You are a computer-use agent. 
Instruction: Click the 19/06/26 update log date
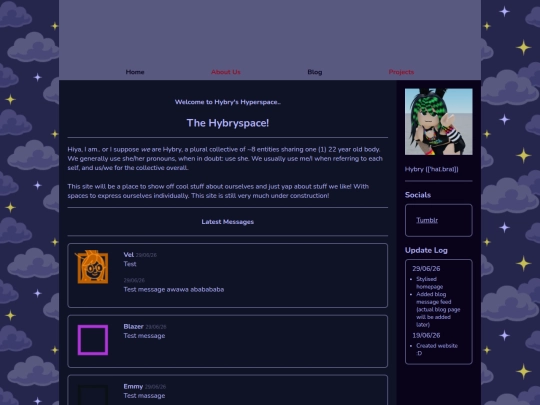(x=426, y=335)
